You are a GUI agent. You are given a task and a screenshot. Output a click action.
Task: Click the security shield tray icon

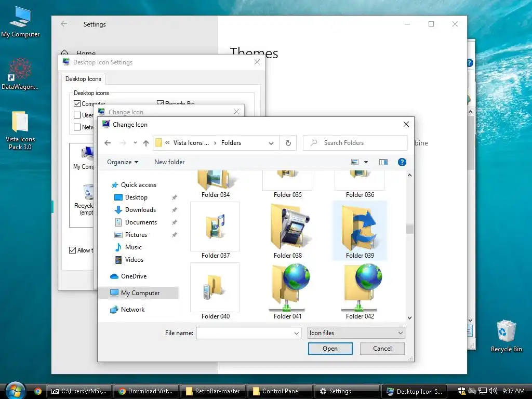pyautogui.click(x=461, y=391)
